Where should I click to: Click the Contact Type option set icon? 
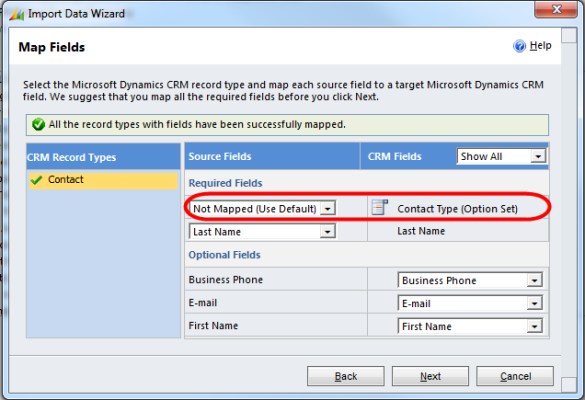coord(379,207)
